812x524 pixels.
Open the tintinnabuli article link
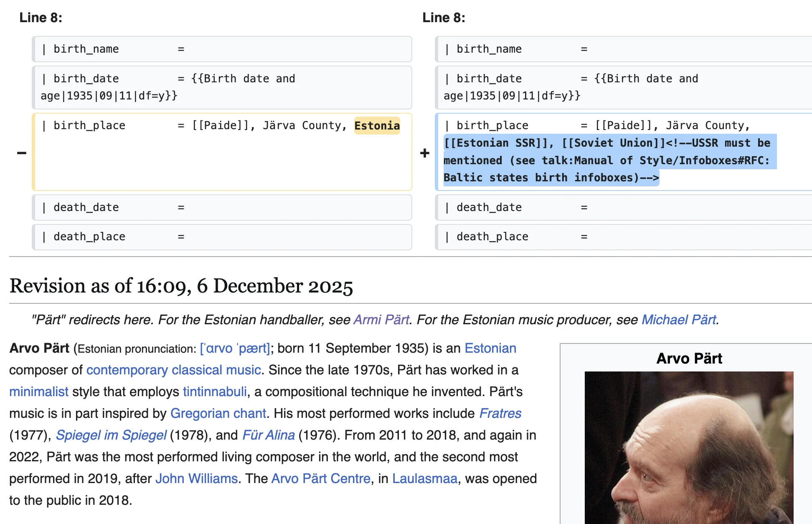(215, 392)
